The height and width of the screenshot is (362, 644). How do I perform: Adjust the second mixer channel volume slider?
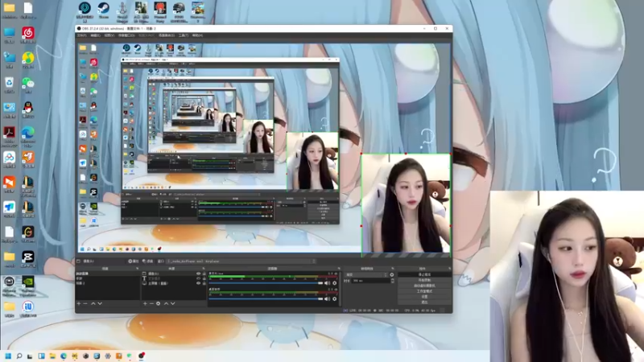[266, 298]
